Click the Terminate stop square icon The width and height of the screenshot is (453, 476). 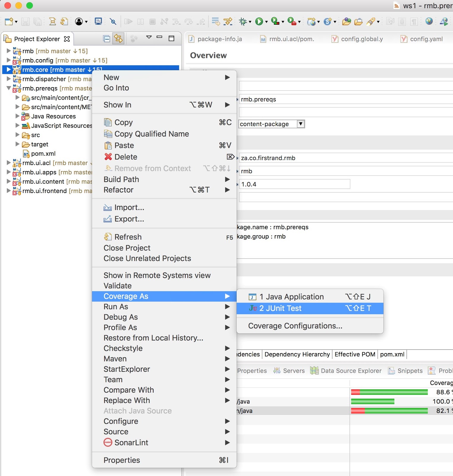point(152,21)
